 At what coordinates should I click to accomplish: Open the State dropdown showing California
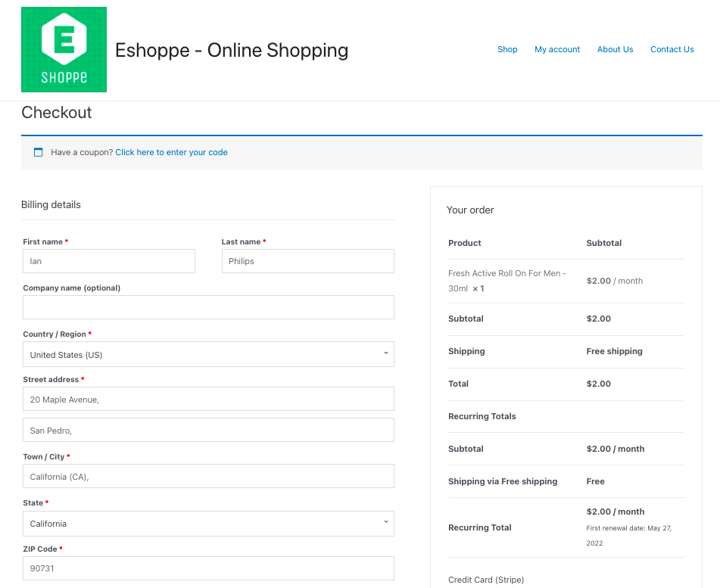208,524
